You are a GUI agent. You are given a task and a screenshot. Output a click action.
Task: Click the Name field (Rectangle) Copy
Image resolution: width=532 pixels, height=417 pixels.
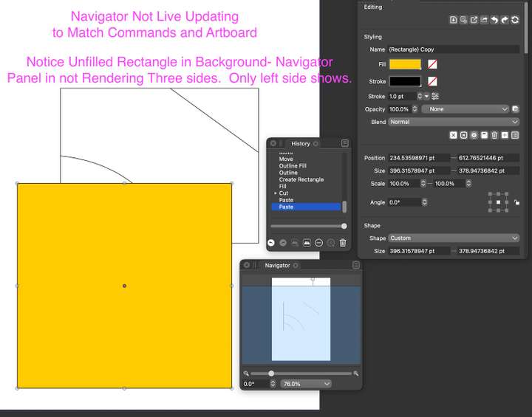tap(454, 49)
